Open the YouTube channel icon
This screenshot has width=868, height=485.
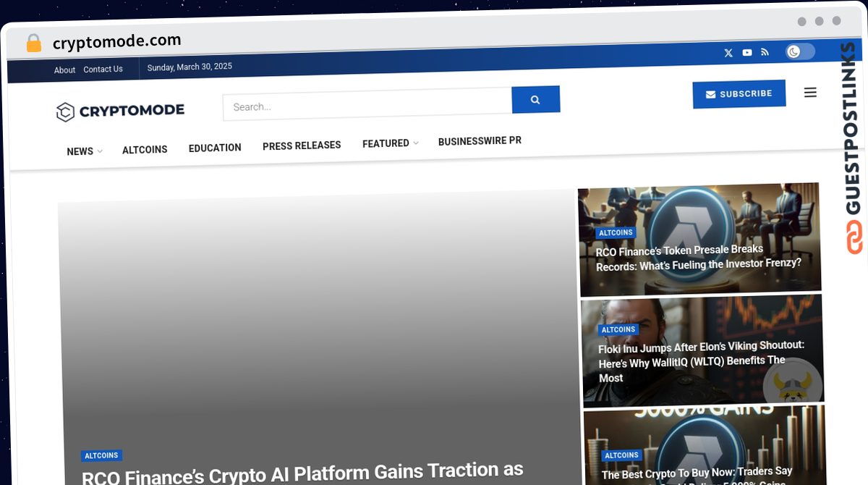(747, 53)
